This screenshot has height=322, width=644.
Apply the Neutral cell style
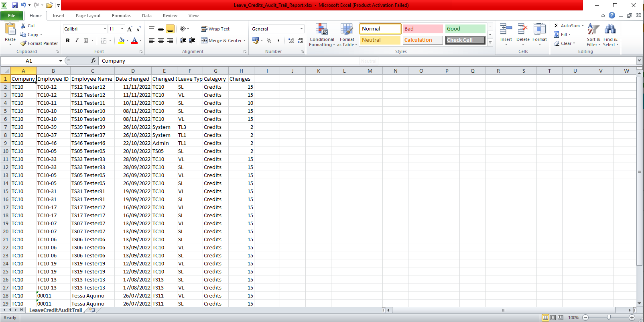(x=380, y=40)
